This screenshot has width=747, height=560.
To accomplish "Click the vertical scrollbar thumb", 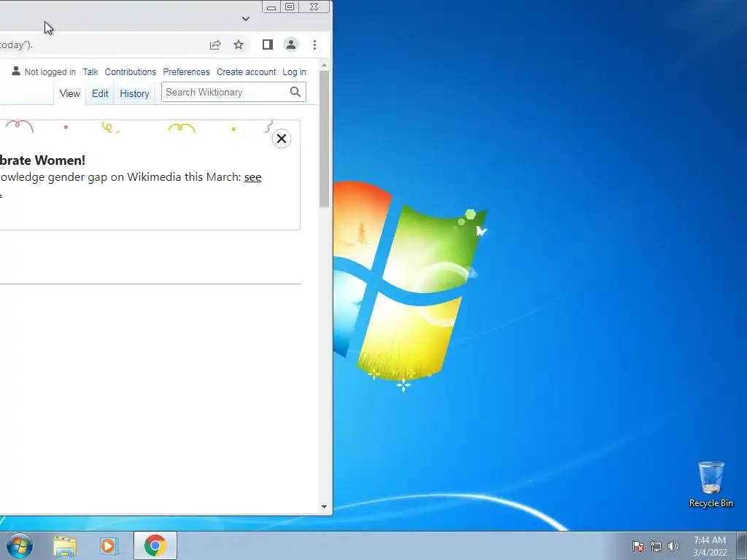I will (325, 139).
